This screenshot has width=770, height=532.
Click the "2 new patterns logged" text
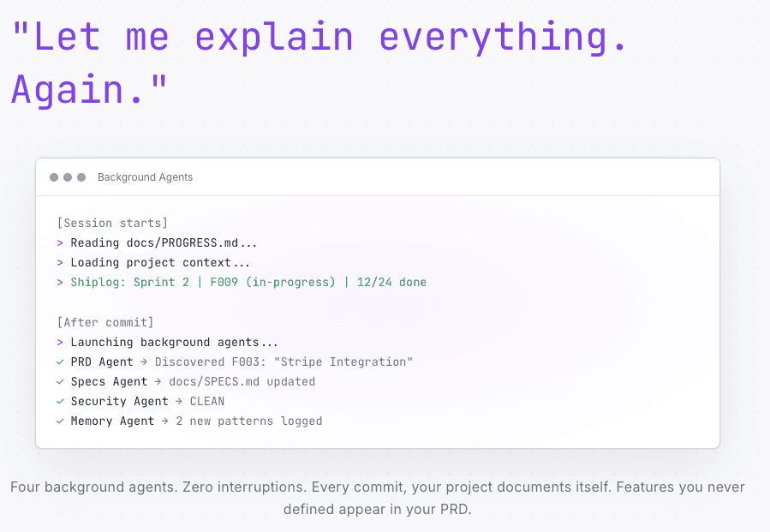click(249, 421)
